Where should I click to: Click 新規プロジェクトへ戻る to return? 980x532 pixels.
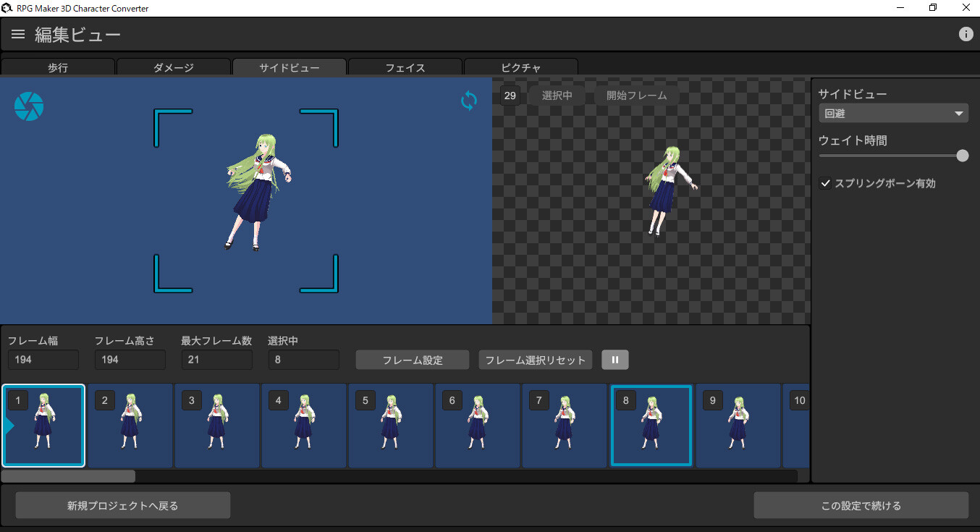[x=122, y=504]
